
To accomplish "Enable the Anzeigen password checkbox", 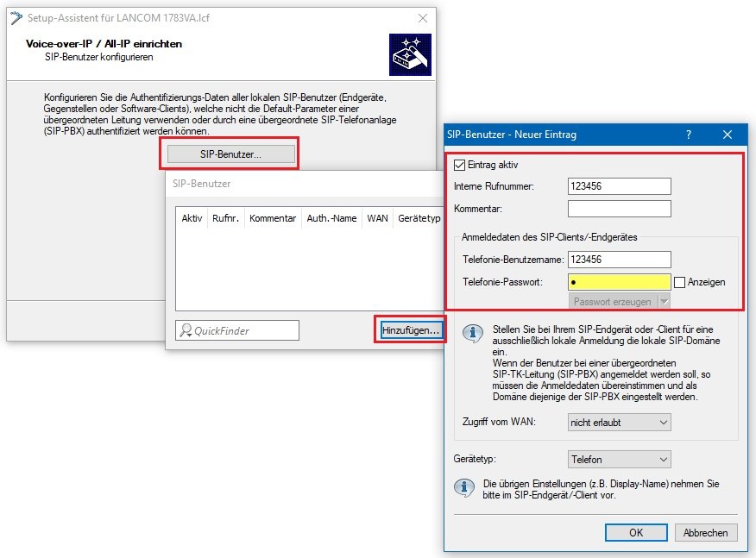I will point(680,282).
